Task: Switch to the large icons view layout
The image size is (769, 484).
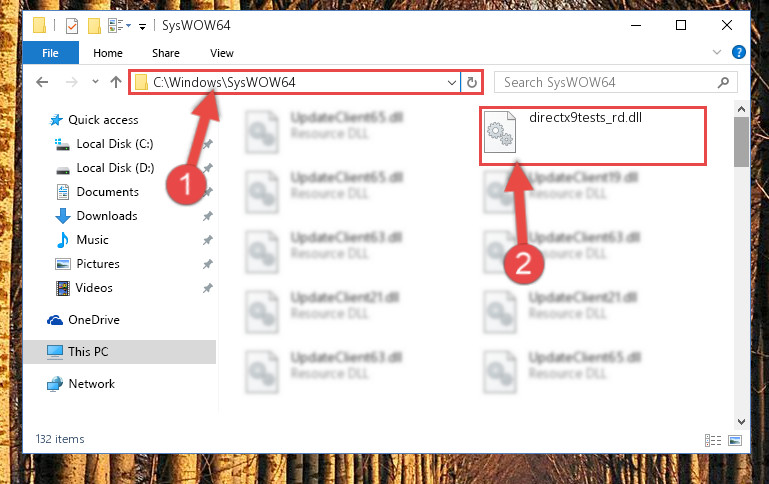Action: tap(735, 440)
